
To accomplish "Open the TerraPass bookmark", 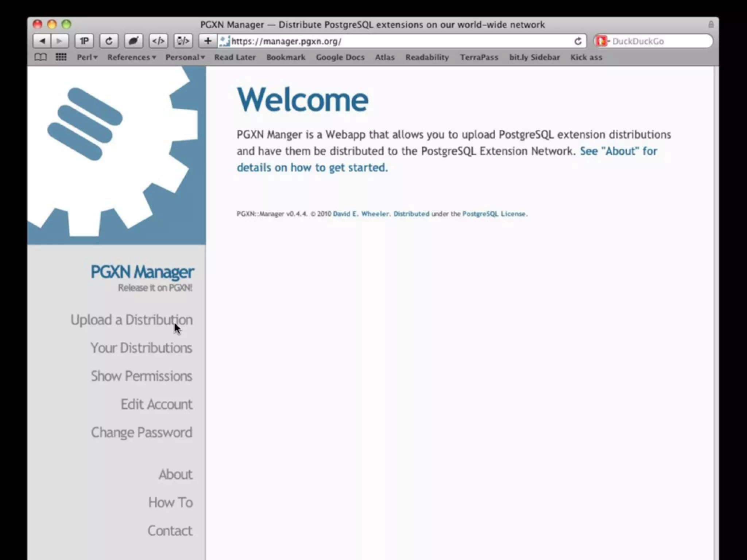I will [479, 57].
